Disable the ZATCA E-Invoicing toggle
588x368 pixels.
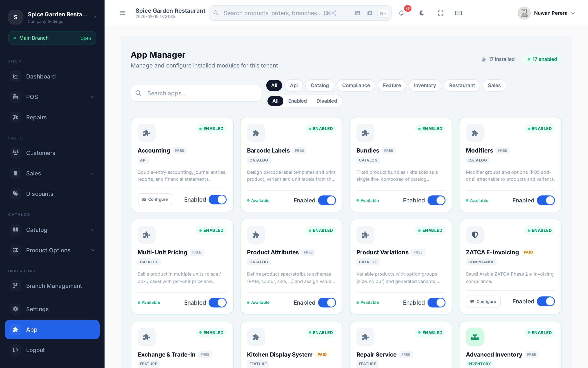pyautogui.click(x=546, y=301)
